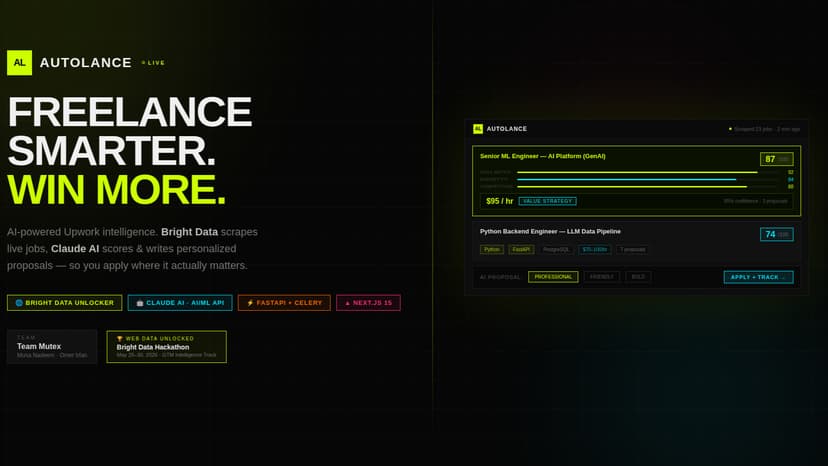This screenshot has width=828, height=466.
Task: Click the AI PROPOSAL label
Action: point(500,277)
